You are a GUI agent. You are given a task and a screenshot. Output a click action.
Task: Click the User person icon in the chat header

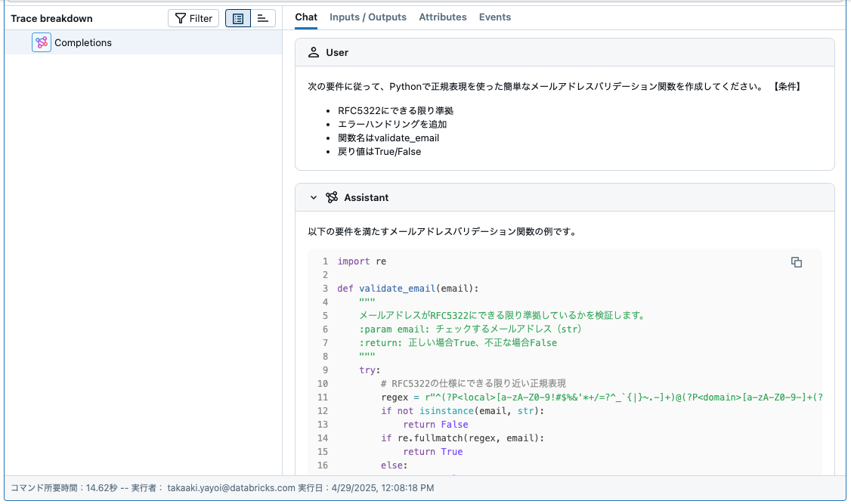click(x=314, y=52)
